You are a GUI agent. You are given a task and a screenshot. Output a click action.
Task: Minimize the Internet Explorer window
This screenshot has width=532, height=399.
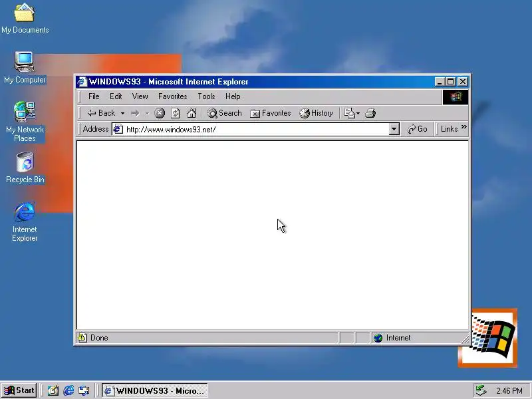(440, 82)
